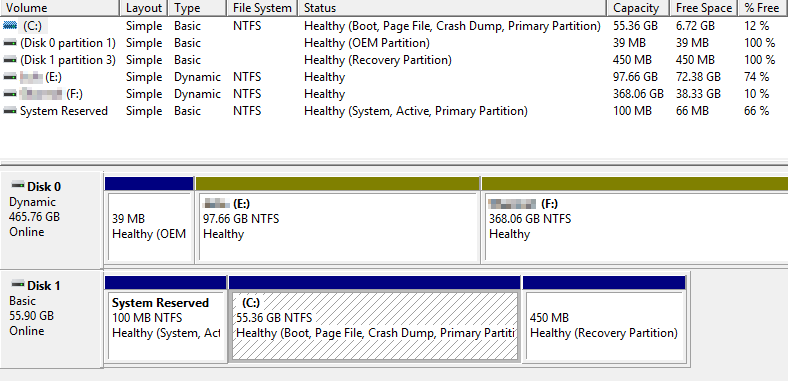The width and height of the screenshot is (788, 381).
Task: Select the (E:) 97.66 GB partition block
Action: (337, 219)
